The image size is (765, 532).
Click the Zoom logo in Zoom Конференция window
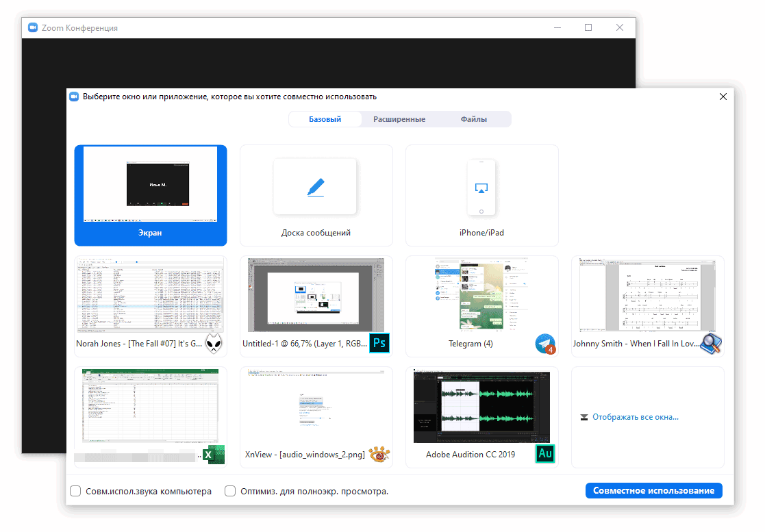click(x=33, y=28)
